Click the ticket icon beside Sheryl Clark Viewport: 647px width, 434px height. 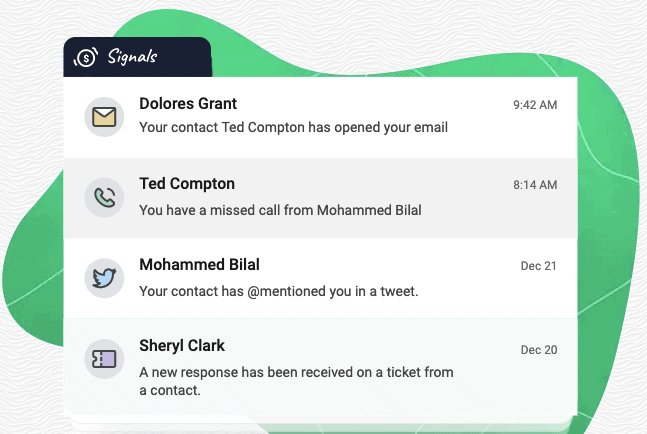point(104,359)
